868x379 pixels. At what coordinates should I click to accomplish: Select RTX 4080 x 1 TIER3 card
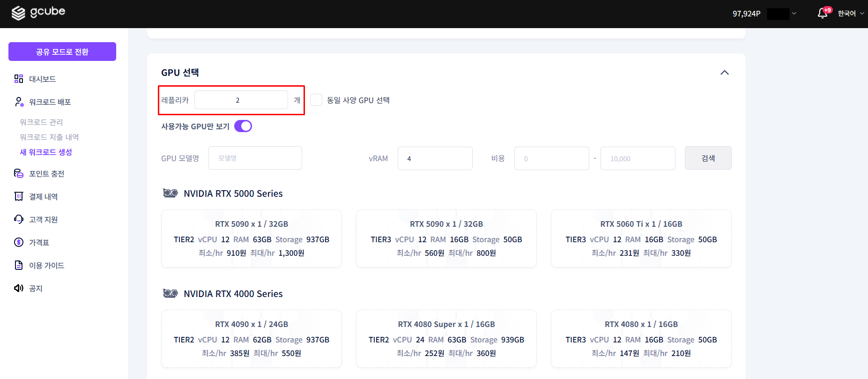pyautogui.click(x=641, y=339)
